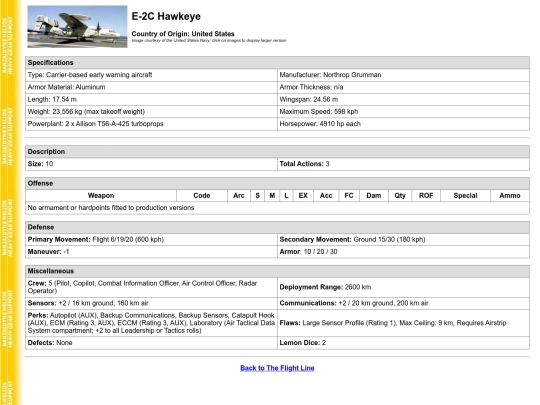Image resolution: width=540 pixels, height=405 pixels.
Task: Select the Powerplant Allison T56-A-425 turboprops cell
Action: point(151,124)
